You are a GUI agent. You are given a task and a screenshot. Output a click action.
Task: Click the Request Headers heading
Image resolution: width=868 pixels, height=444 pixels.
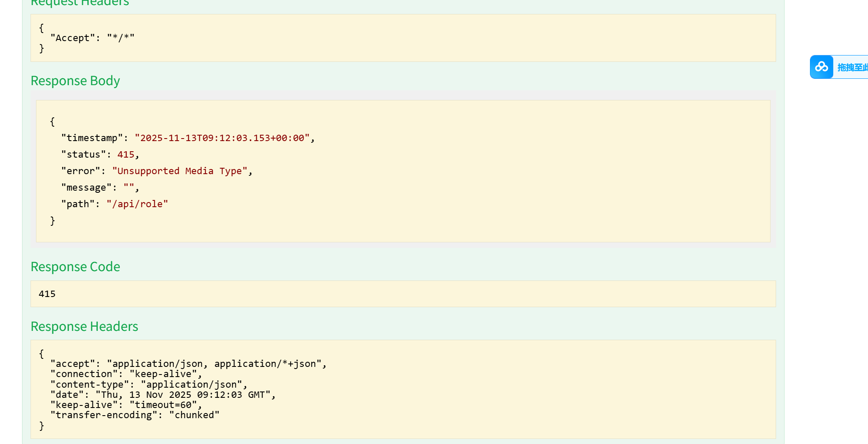(x=80, y=3)
